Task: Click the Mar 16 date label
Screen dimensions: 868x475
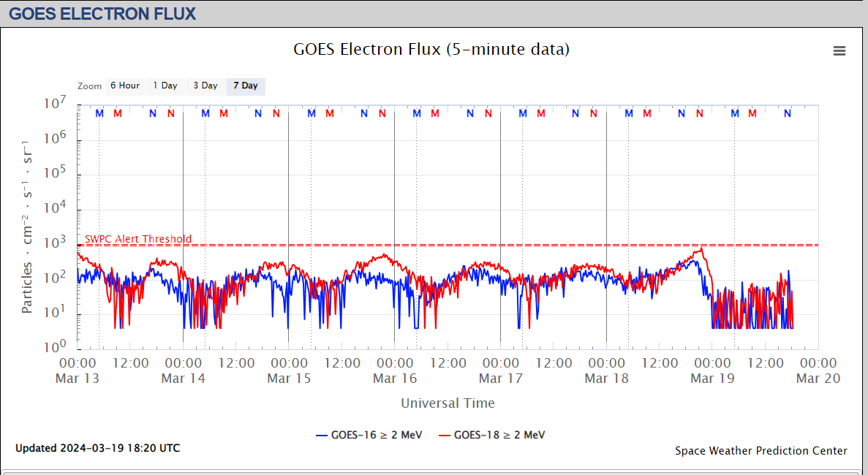Action: click(x=395, y=379)
